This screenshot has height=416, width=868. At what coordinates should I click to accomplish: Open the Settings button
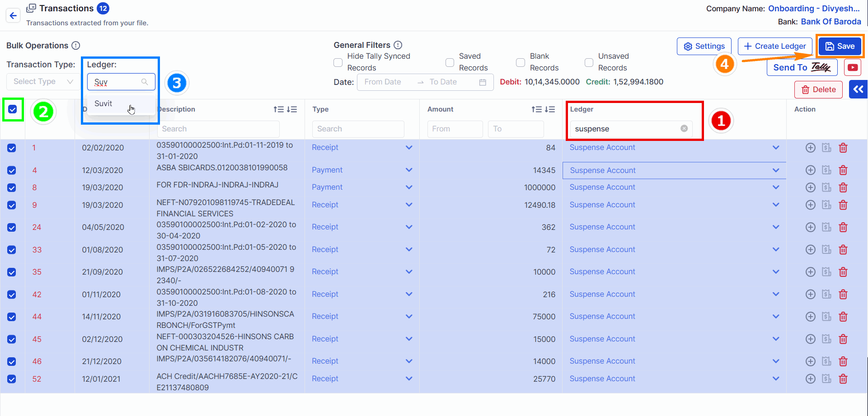pos(704,46)
